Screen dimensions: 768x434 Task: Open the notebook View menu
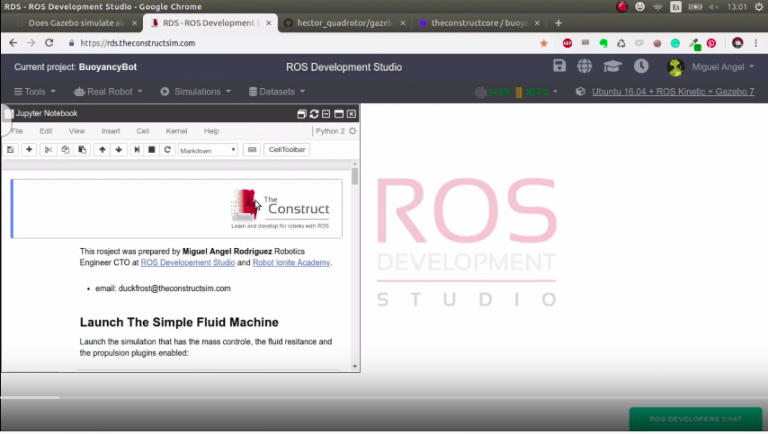pos(76,131)
